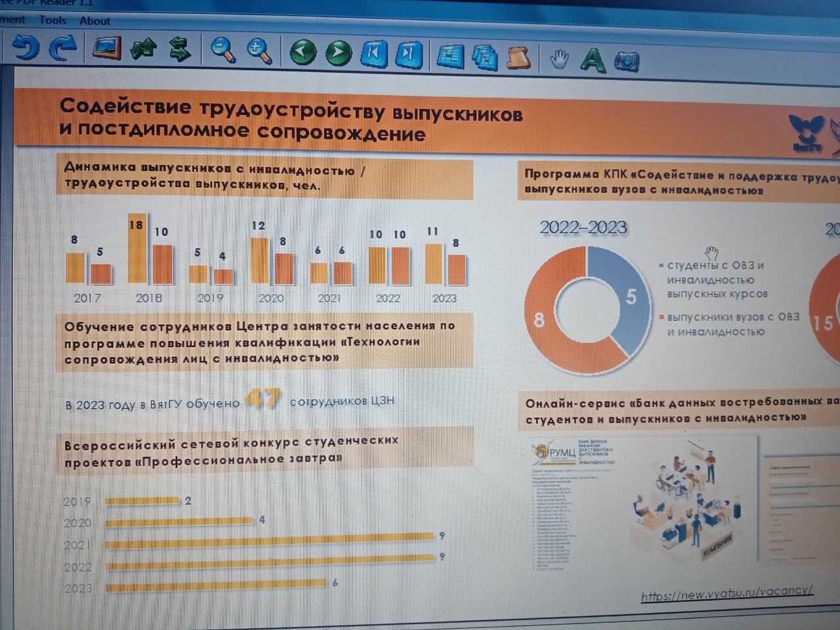Zoom out with the minus magnifier

tap(223, 51)
